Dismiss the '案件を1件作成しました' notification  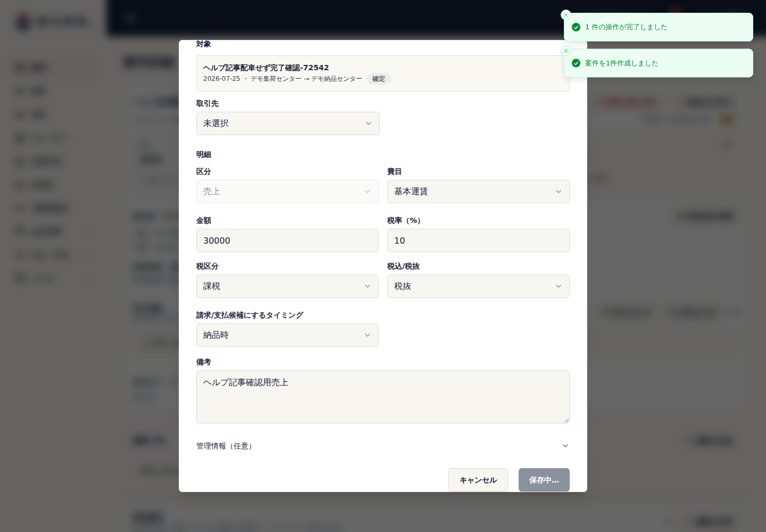click(x=566, y=51)
